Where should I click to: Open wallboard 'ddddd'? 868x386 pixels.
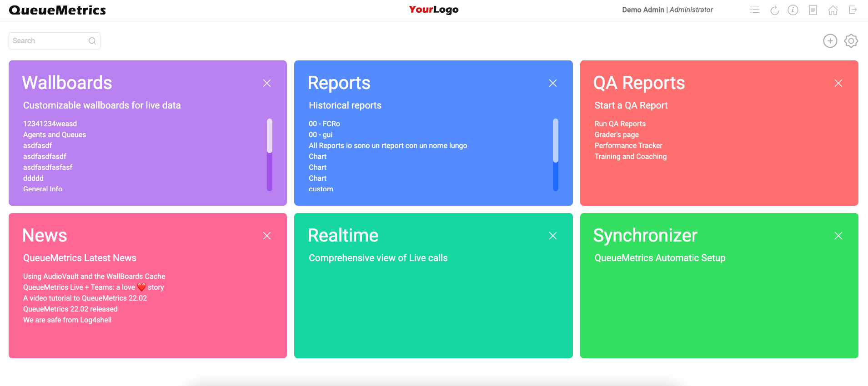(33, 178)
